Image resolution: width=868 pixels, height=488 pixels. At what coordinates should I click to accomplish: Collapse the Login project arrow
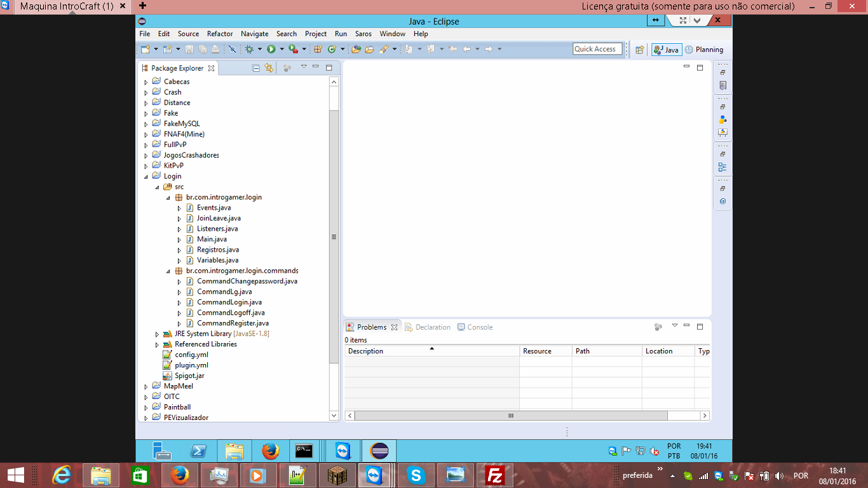[146, 177]
